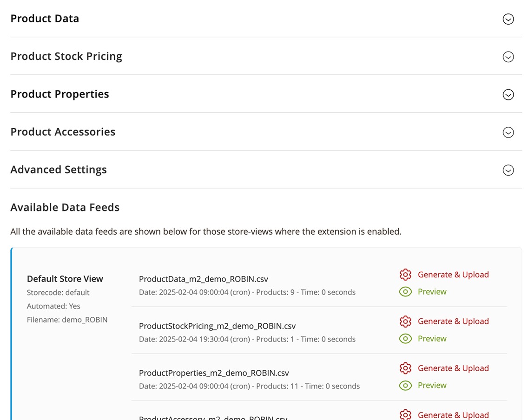Generate & Upload the ProductProperties feed
528x420 pixels.
pyautogui.click(x=453, y=368)
